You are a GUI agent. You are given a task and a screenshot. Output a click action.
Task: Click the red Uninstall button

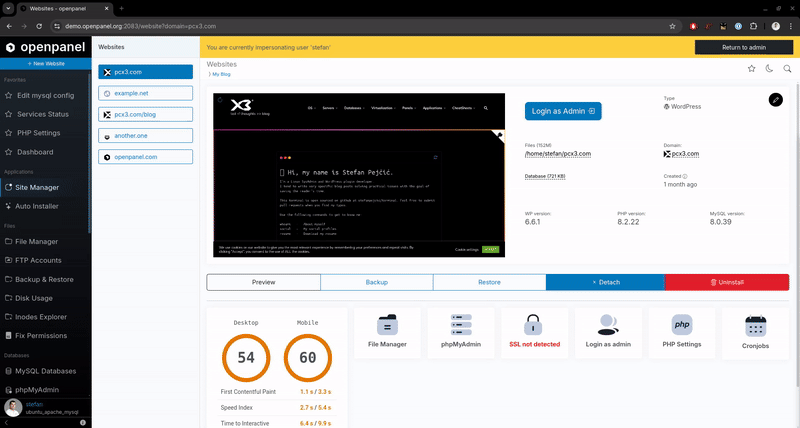coord(727,282)
